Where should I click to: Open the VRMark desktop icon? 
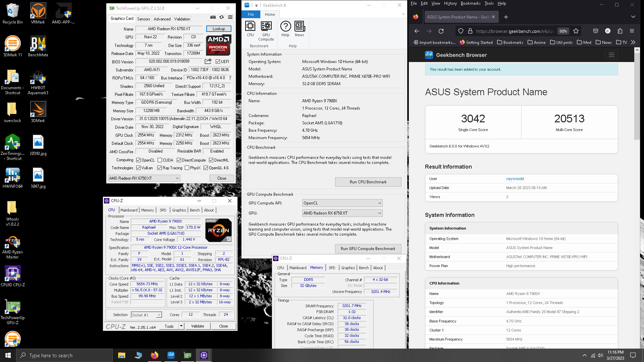tap(38, 14)
